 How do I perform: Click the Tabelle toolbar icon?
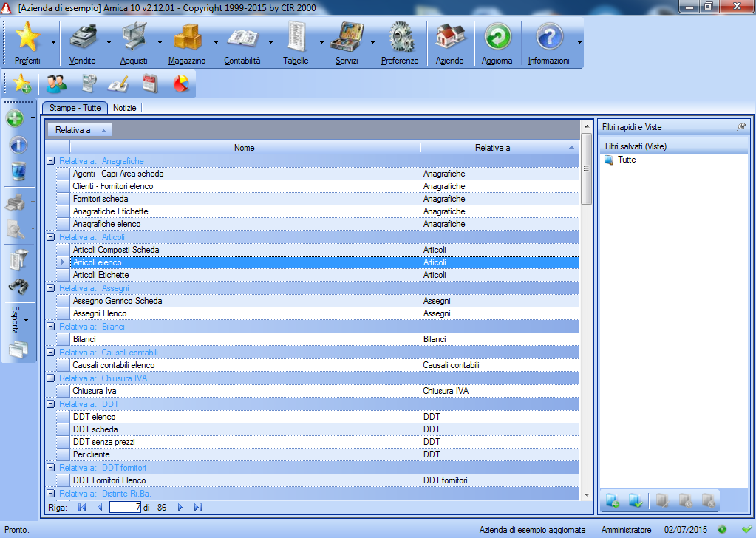(x=296, y=37)
